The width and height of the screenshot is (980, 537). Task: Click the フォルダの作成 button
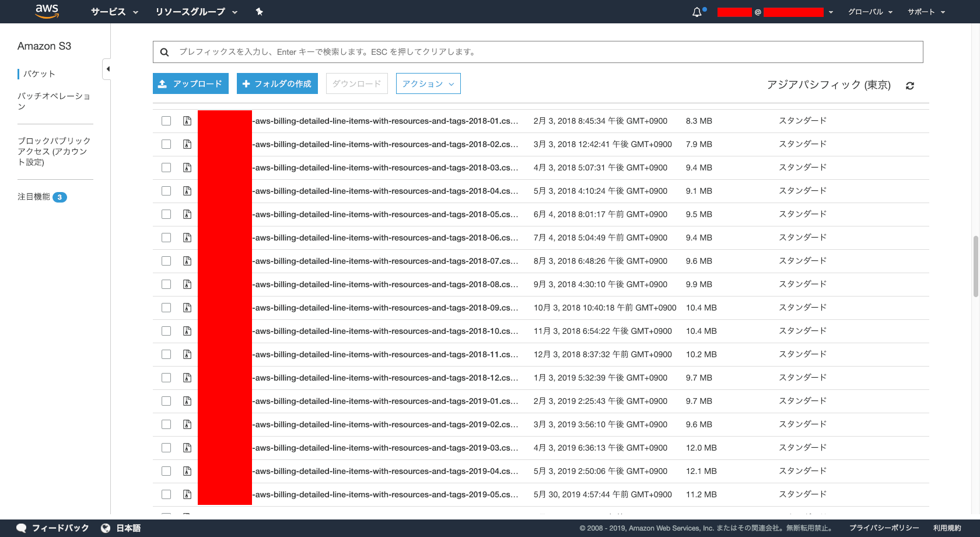(276, 83)
